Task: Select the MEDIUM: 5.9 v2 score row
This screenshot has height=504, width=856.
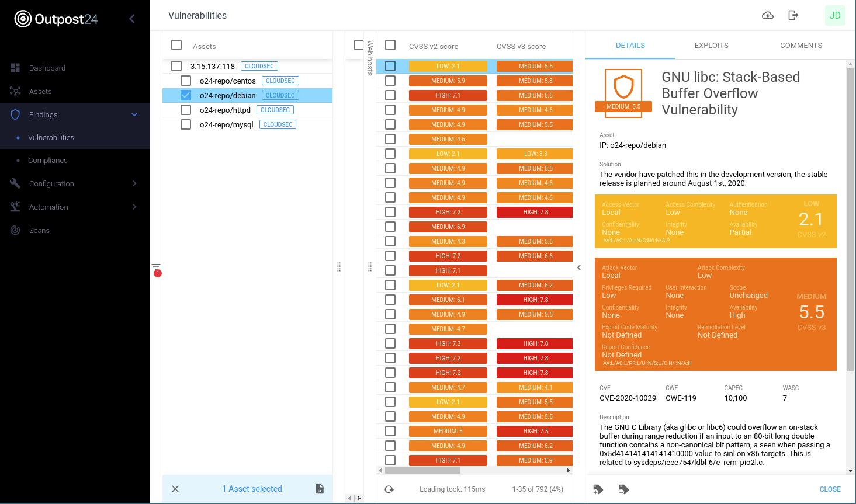Action: (448, 81)
